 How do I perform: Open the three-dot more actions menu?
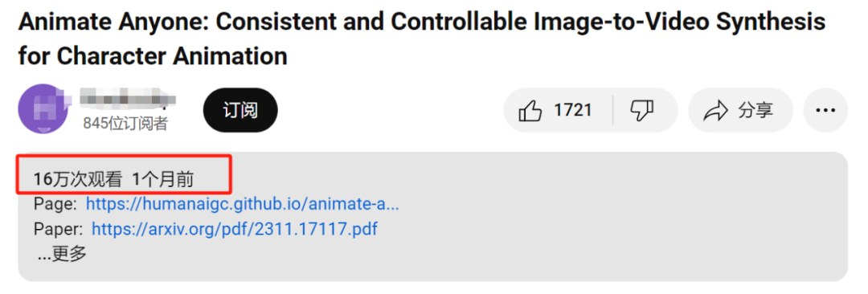(825, 110)
